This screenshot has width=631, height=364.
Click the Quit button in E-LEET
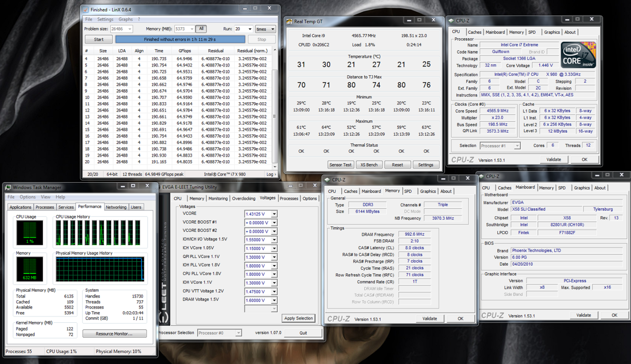pyautogui.click(x=303, y=333)
